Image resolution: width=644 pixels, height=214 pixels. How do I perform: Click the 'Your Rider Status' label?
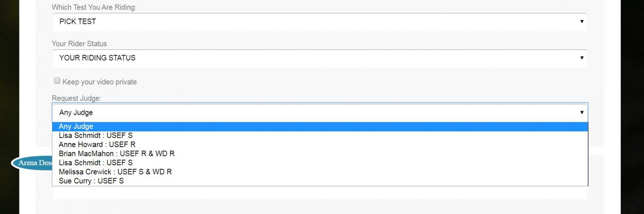79,44
